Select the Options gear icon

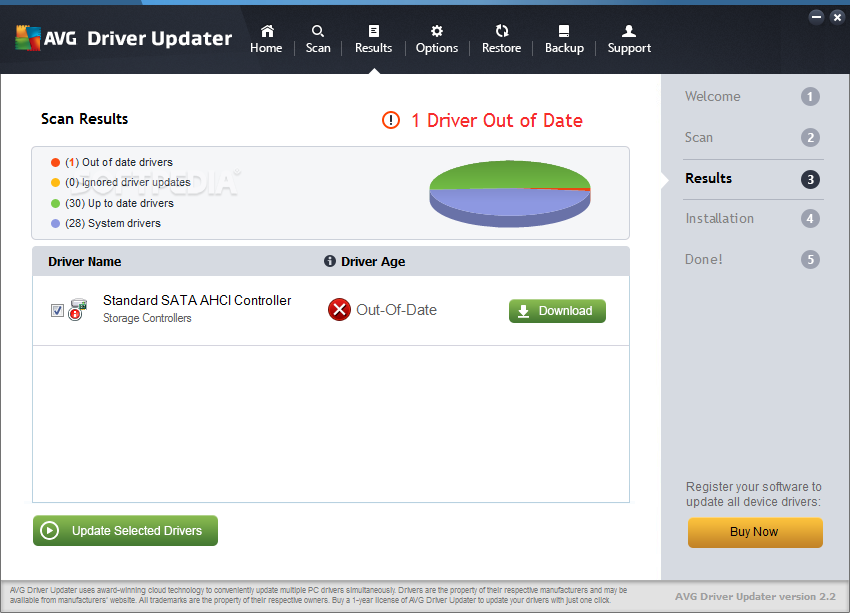click(x=437, y=31)
